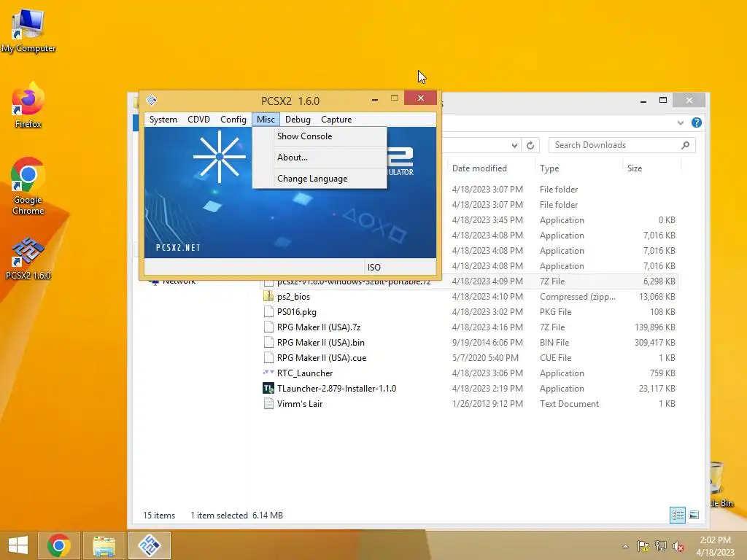The height and width of the screenshot is (560, 747).
Task: Switch to File Explorer on the taskbar
Action: point(104,545)
